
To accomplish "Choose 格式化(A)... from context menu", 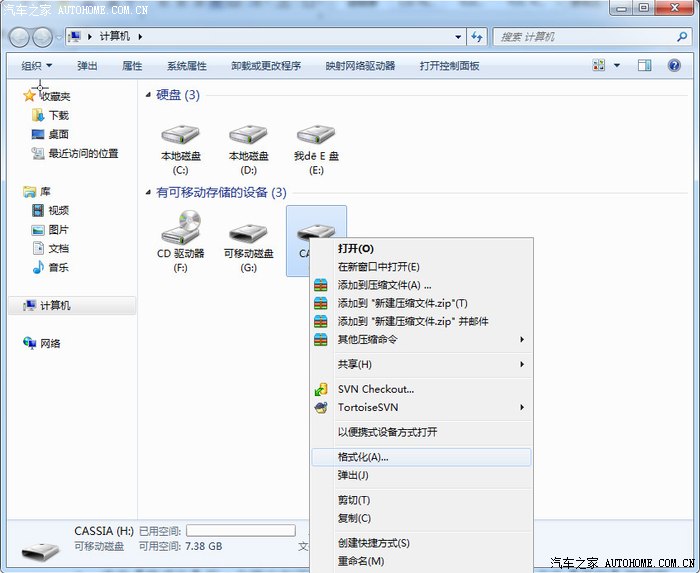I will click(x=363, y=457).
